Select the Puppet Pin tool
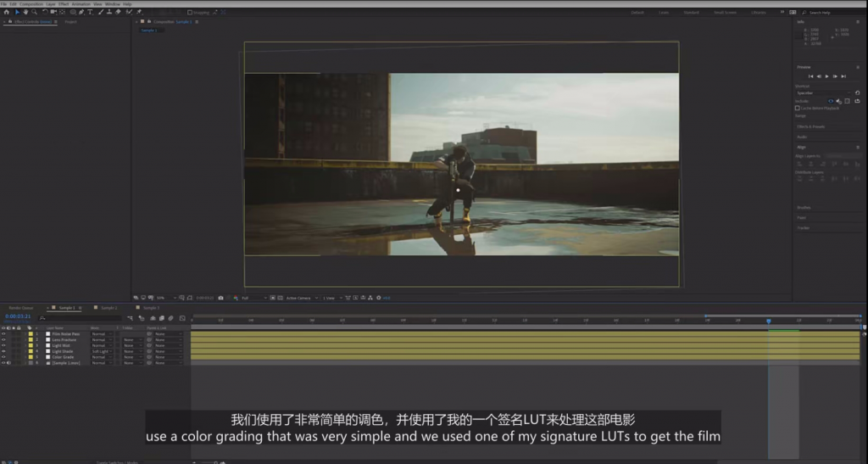 click(138, 12)
